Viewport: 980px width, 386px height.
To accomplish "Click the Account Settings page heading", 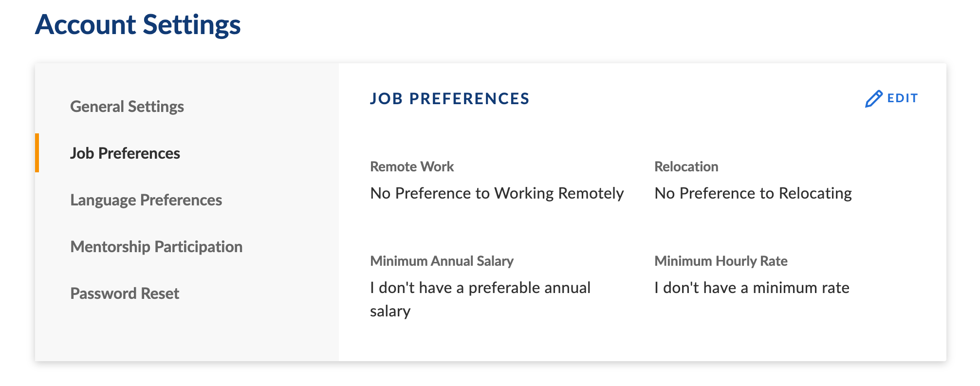I will [x=138, y=24].
